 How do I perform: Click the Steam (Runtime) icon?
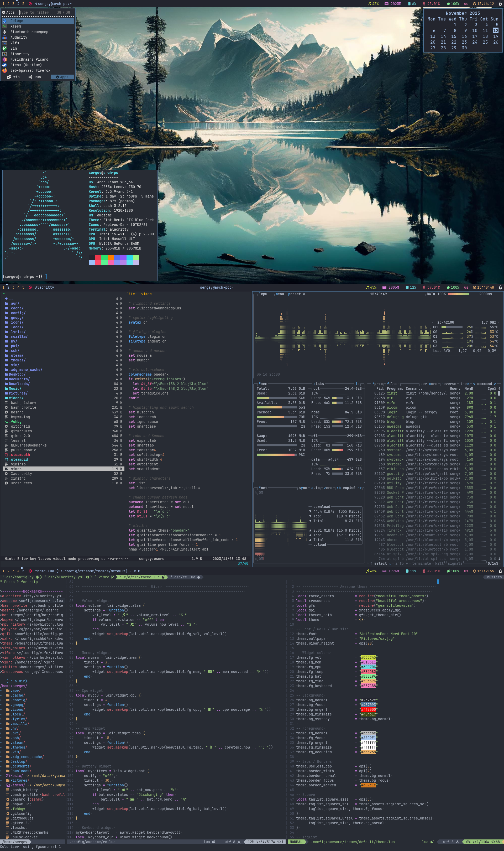pos(4,65)
